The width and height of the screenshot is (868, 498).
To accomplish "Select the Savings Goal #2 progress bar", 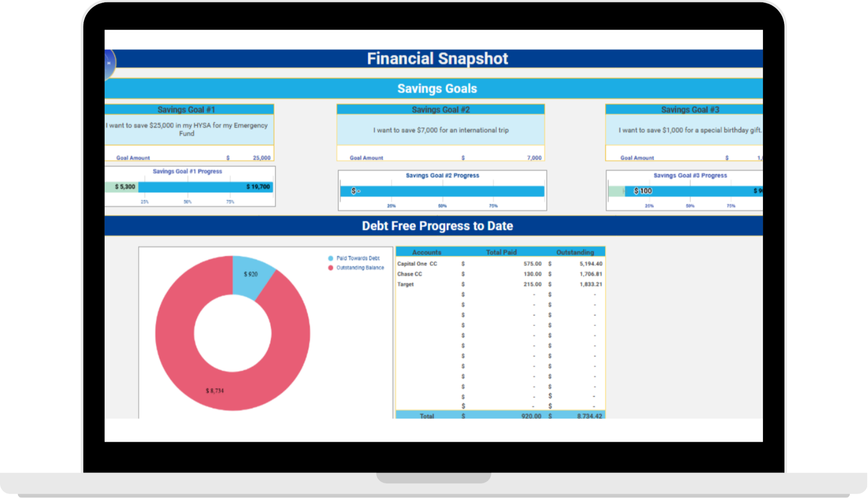I will pyautogui.click(x=442, y=191).
